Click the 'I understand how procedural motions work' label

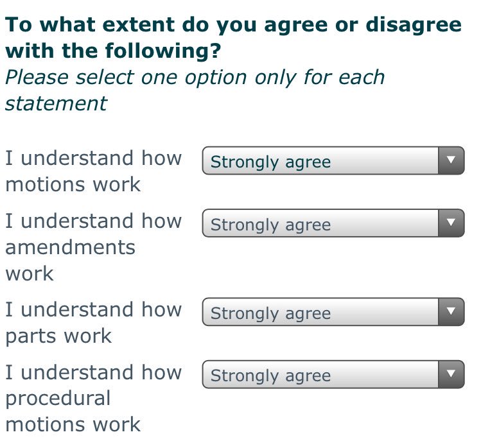[94, 399]
